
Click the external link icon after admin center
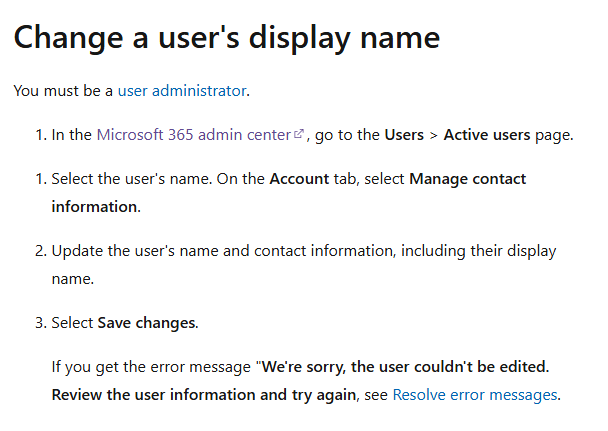[x=299, y=134]
